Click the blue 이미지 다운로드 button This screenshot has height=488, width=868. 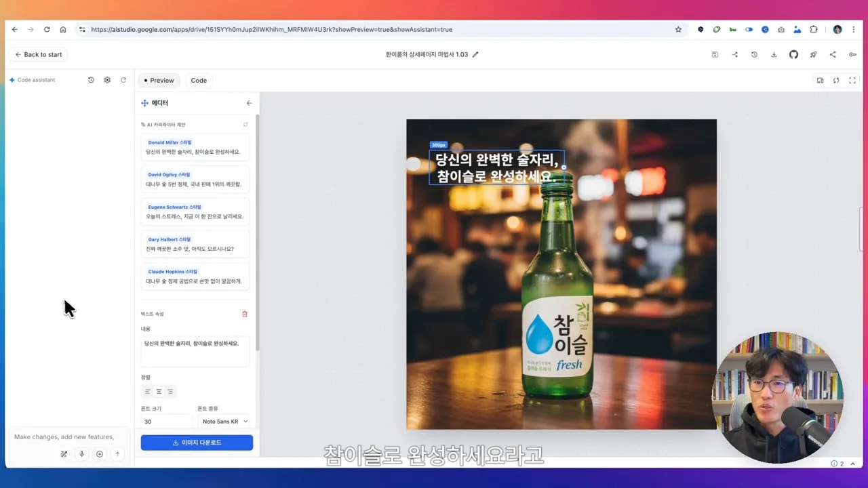197,443
